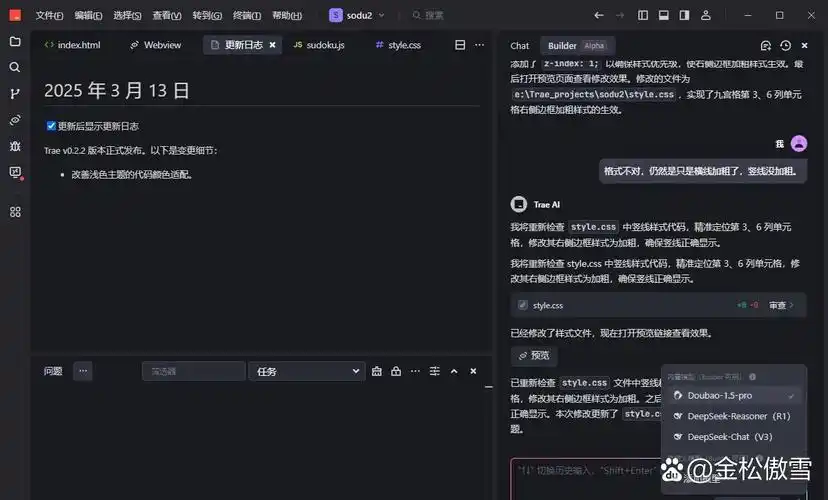828x500 pixels.
Task: Open bottom panel more actions ellipsis
Action: pyautogui.click(x=415, y=371)
